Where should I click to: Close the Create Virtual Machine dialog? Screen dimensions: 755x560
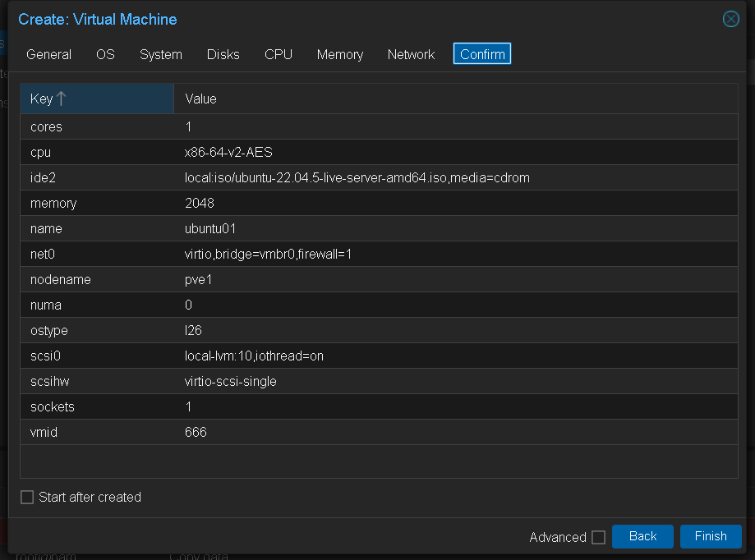click(x=730, y=19)
